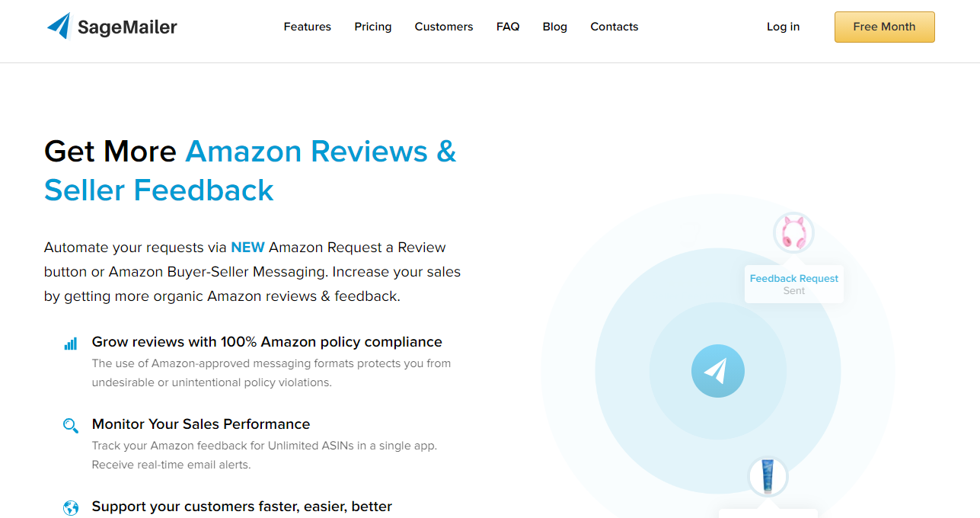The width and height of the screenshot is (980, 518).
Task: Click the blue tube product icon
Action: (768, 477)
